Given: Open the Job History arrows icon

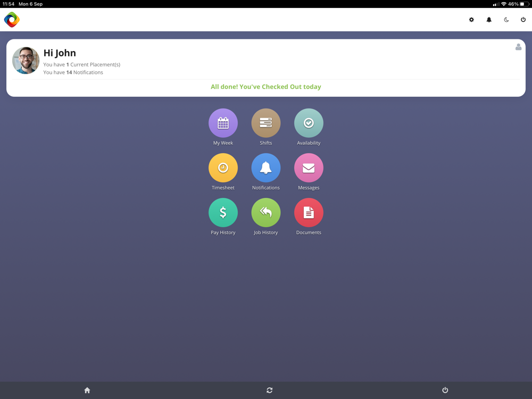Looking at the screenshot, I should pyautogui.click(x=265, y=212).
